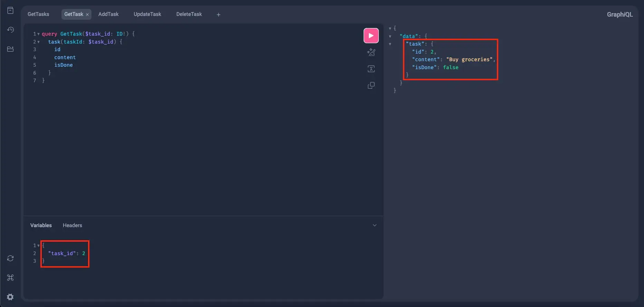Collapse the Variables editor panel chevron
This screenshot has width=644, height=307.
point(374,225)
